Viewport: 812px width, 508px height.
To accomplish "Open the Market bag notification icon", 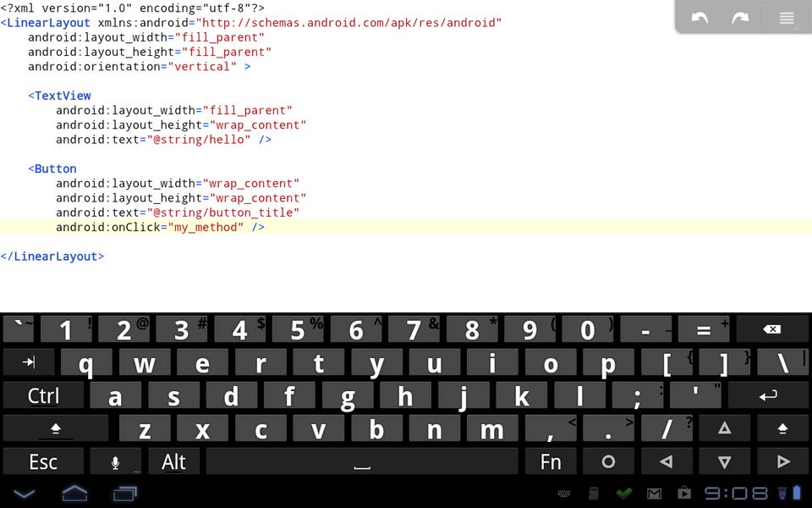I will click(x=684, y=493).
